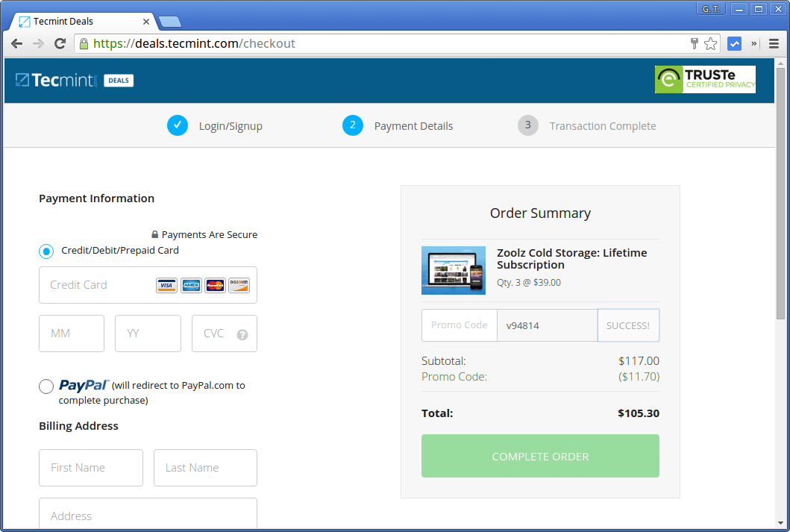Select the PayPal payment option

pyautogui.click(x=46, y=387)
